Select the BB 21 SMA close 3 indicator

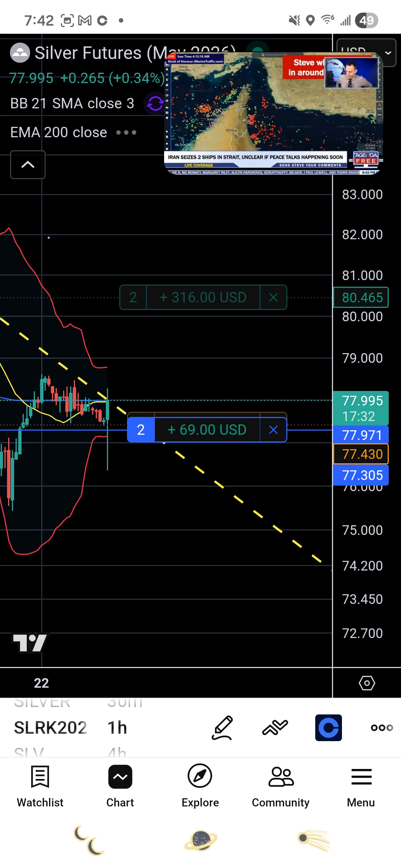pyautogui.click(x=72, y=103)
